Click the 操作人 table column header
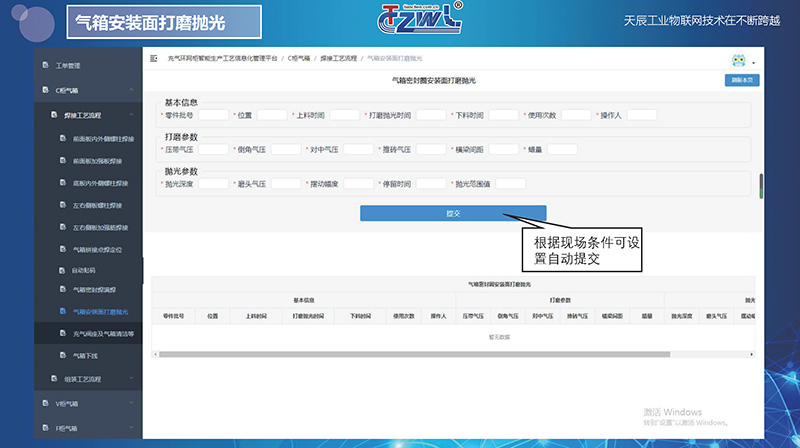Viewport: 800px width, 448px height. 438,316
